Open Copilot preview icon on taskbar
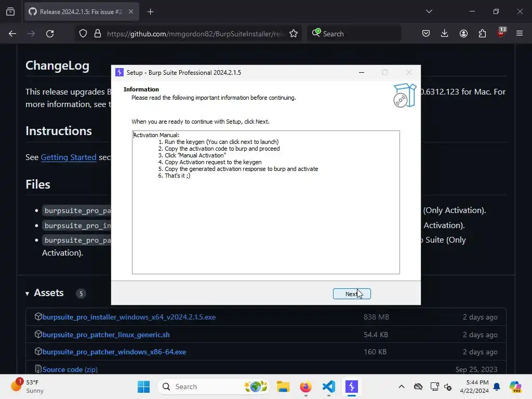This screenshot has height=399, width=532. 515,387
